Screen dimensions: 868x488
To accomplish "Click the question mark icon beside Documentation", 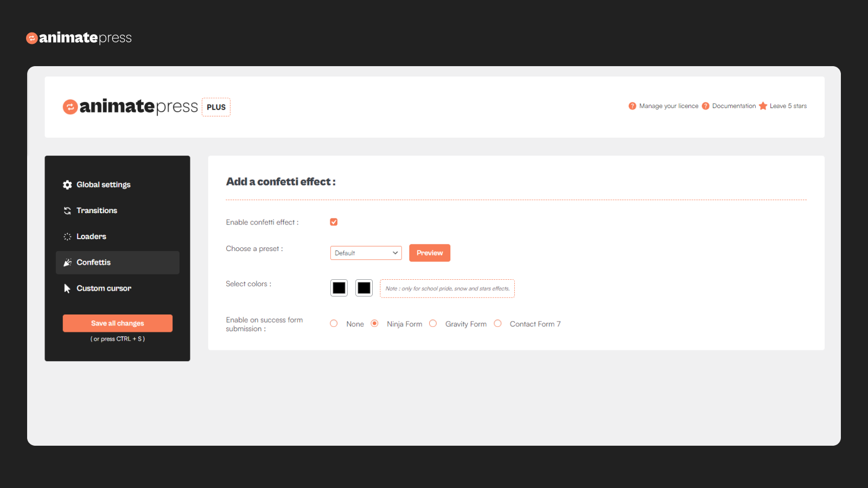I will point(706,106).
